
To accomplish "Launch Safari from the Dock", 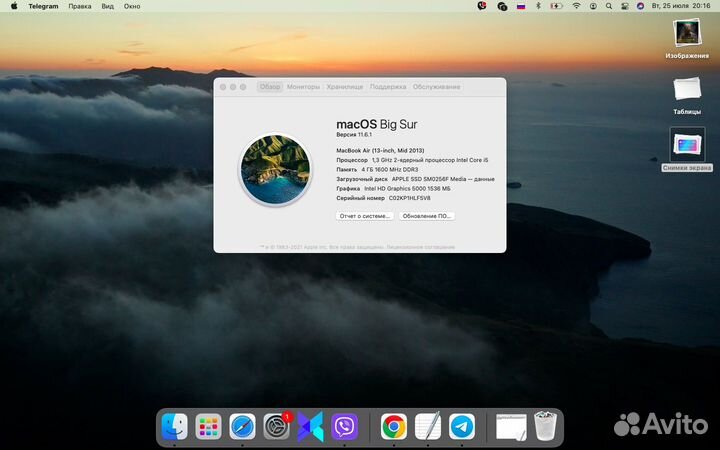I will pos(242,427).
